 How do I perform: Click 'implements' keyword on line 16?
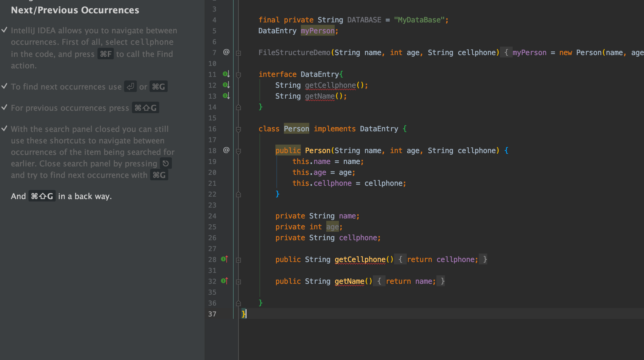pos(335,129)
